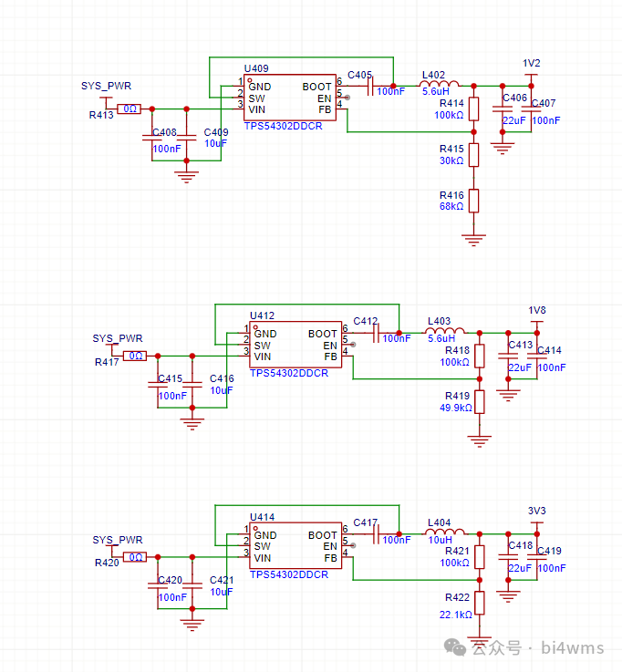Click the 3V3 power net label
This screenshot has width=622, height=672.
coord(537,511)
